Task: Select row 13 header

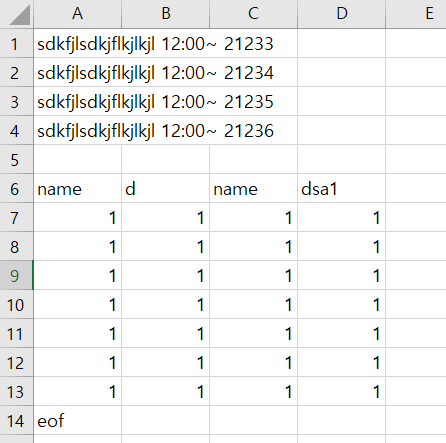Action: (x=17, y=392)
